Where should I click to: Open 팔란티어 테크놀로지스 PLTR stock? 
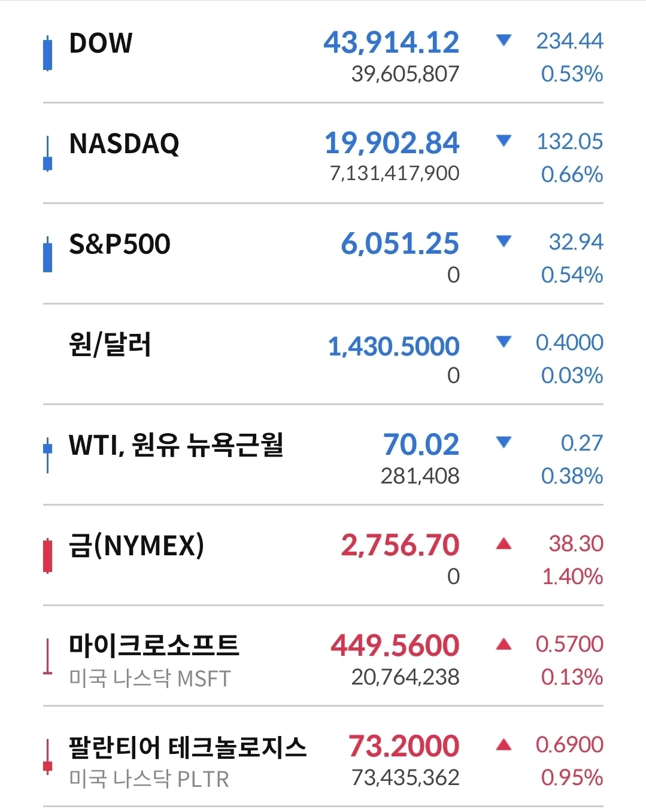(323, 757)
